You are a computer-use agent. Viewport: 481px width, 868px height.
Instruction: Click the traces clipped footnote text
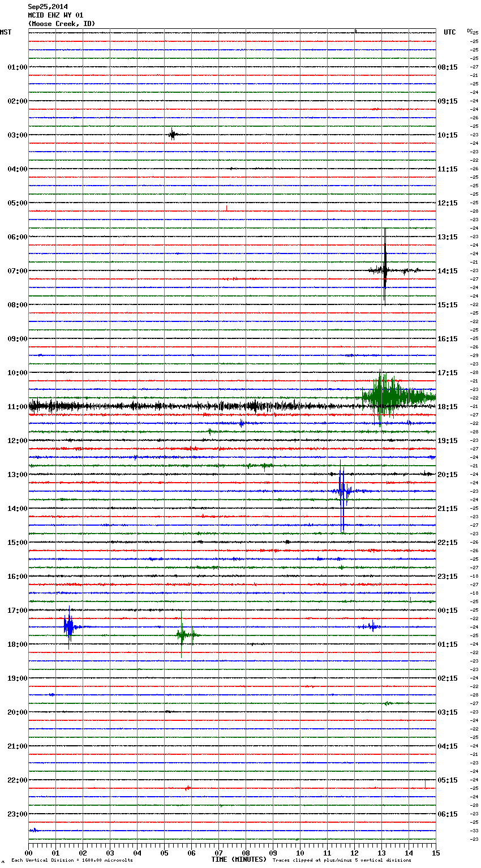click(342, 861)
